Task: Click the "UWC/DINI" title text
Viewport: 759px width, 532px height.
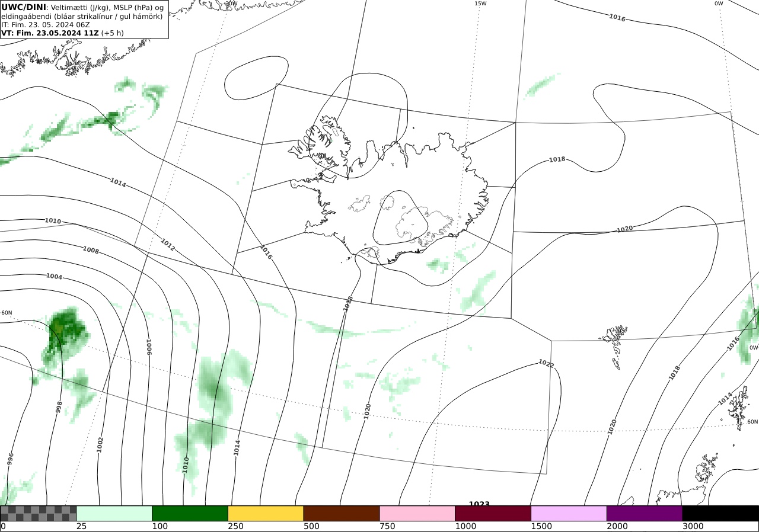Action: 23,7
